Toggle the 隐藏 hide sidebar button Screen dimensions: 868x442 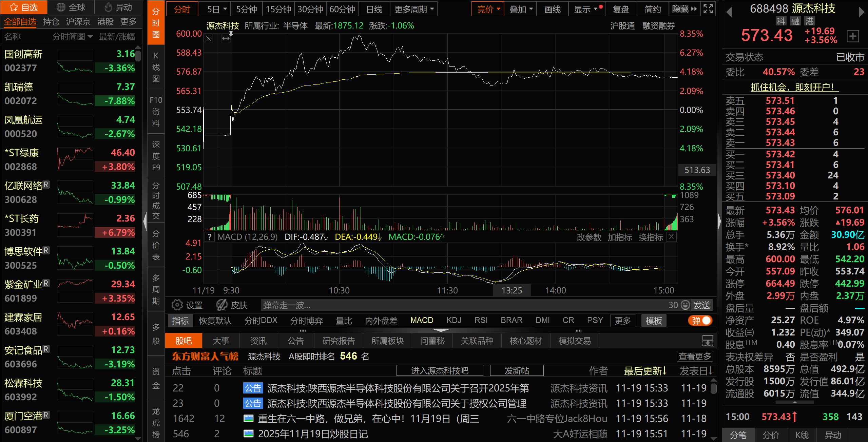(684, 9)
